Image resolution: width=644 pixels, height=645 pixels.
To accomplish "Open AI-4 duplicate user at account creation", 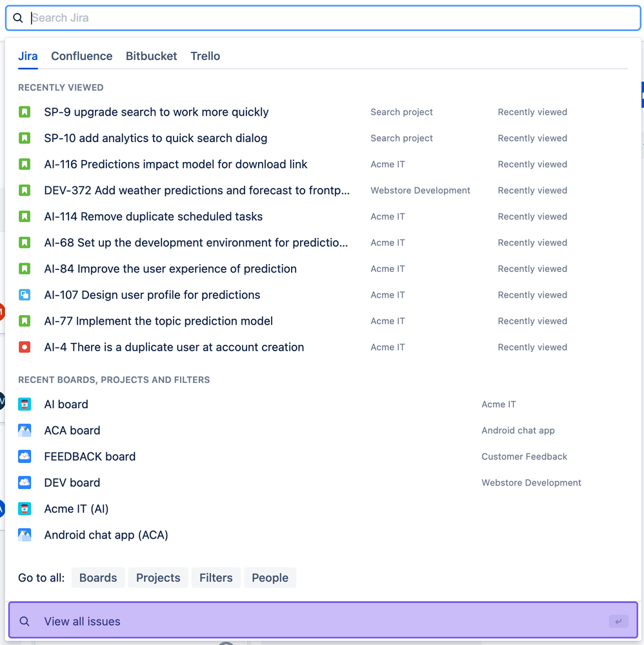I will coord(174,347).
